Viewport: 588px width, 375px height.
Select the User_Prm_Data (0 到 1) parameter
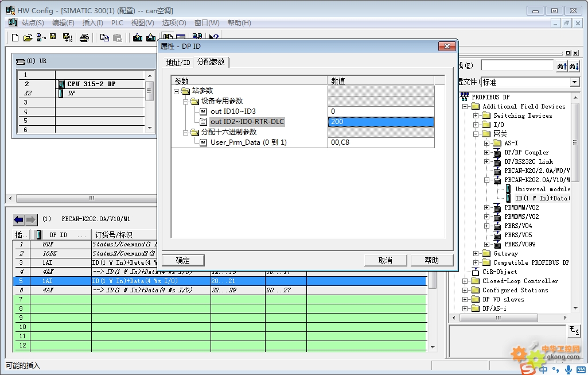tap(248, 142)
